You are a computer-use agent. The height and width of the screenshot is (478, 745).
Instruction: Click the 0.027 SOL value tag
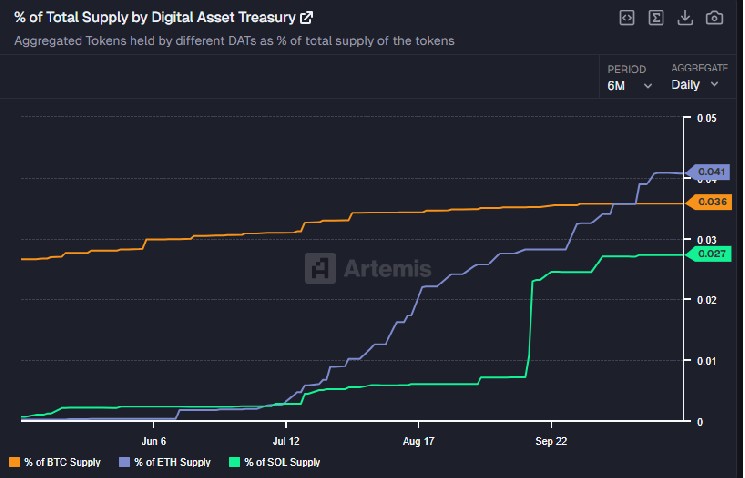click(x=711, y=254)
